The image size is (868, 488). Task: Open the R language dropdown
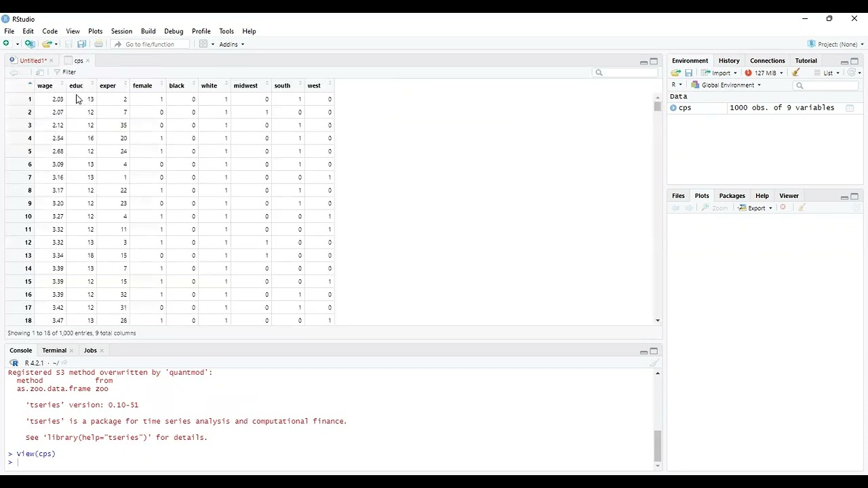pos(677,85)
